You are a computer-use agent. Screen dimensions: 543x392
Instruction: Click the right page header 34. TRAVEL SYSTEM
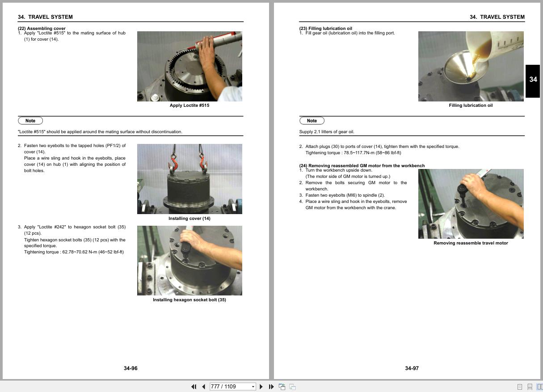(x=497, y=17)
